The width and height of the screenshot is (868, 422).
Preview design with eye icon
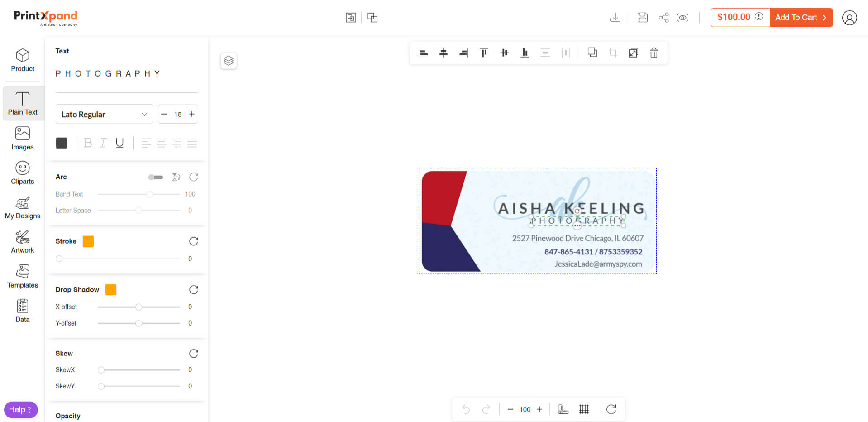[x=682, y=18]
